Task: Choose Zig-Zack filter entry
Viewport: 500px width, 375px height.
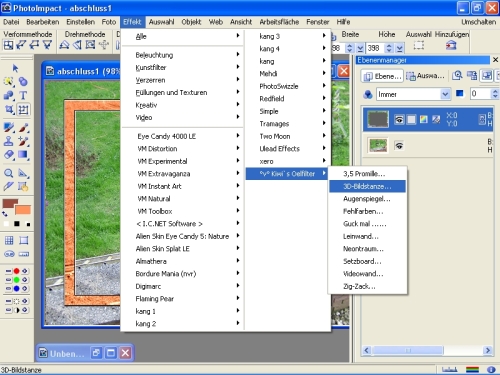Action: (x=367, y=286)
